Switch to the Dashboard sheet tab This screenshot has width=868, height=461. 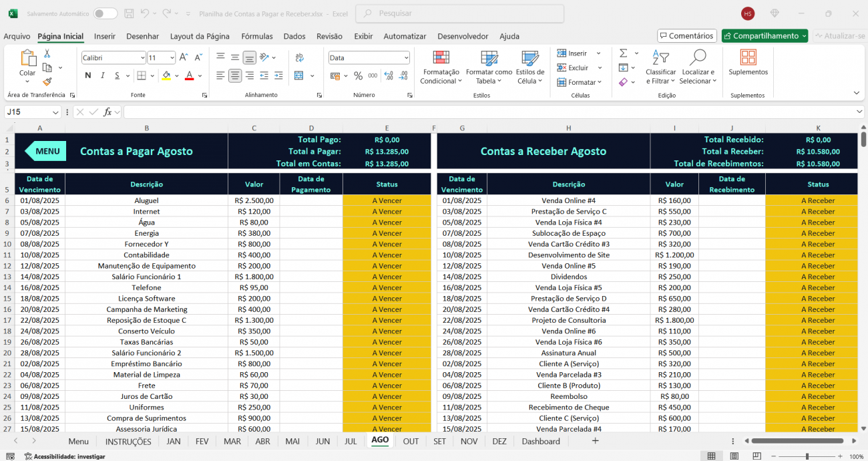click(541, 441)
